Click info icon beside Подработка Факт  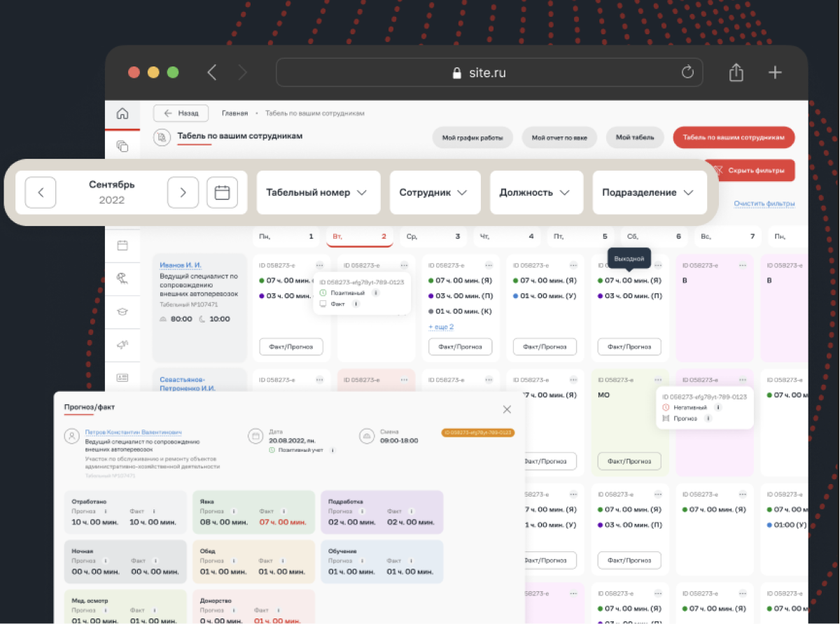coord(410,511)
